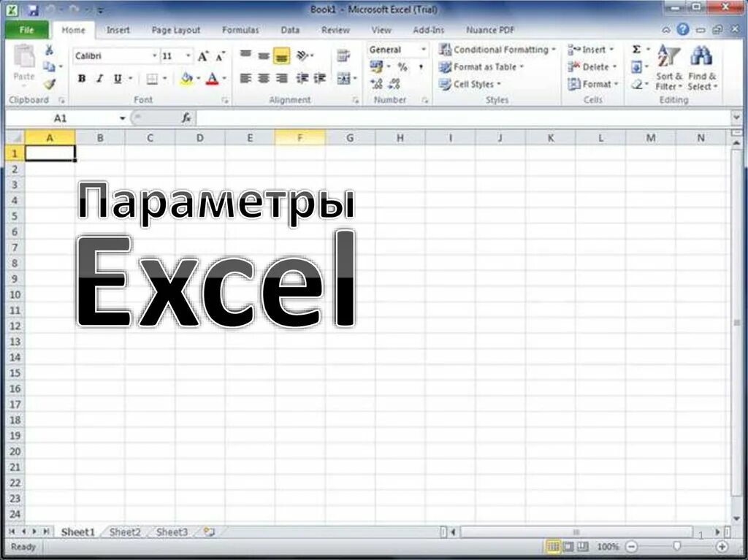The image size is (748, 560).
Task: Click Accounting Number Format icon
Action: pyautogui.click(x=376, y=66)
